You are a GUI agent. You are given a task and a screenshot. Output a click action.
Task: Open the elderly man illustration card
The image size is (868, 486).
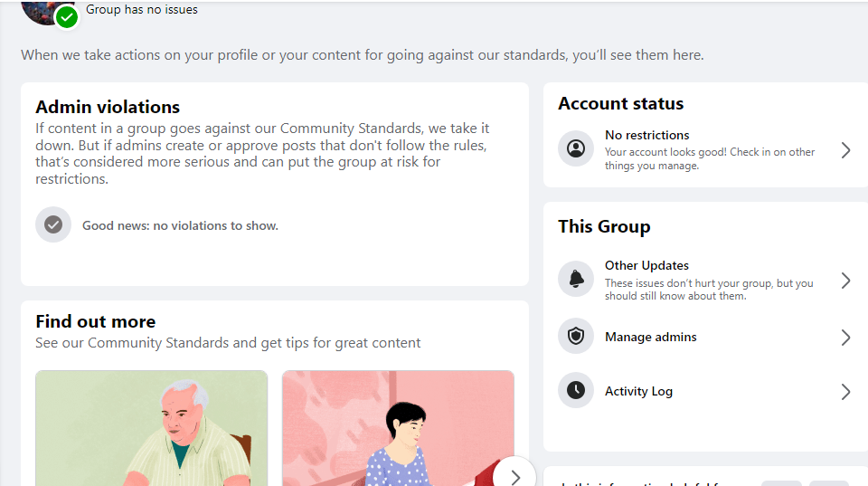[152, 428]
